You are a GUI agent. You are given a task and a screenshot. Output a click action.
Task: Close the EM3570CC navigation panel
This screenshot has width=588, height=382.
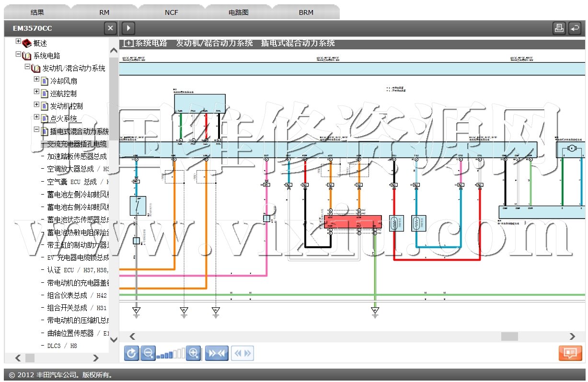110,28
